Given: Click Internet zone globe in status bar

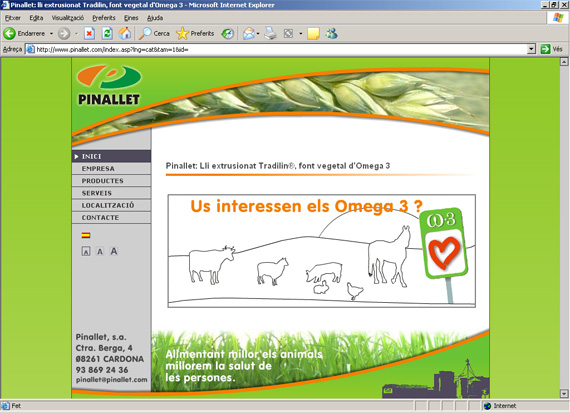Looking at the screenshot, I should click(487, 406).
